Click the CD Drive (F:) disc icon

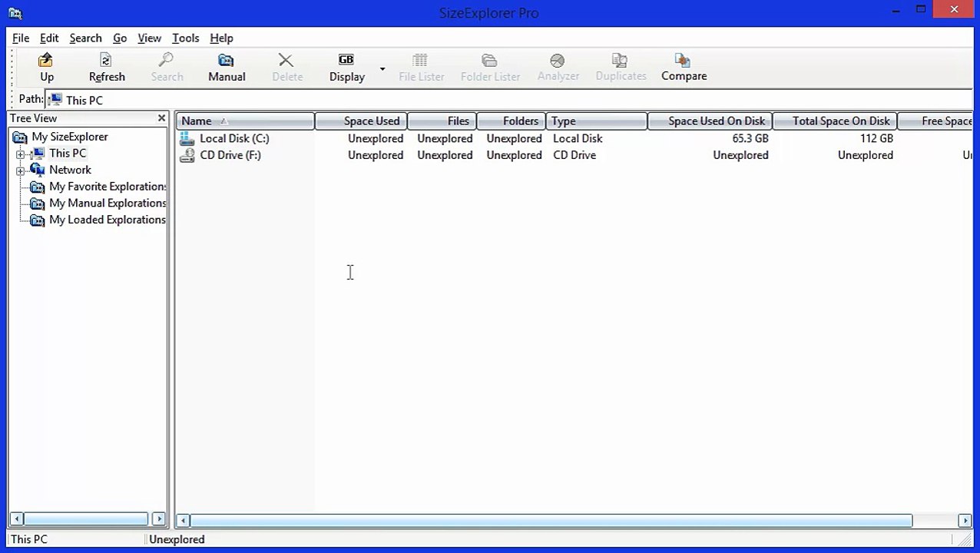point(187,155)
